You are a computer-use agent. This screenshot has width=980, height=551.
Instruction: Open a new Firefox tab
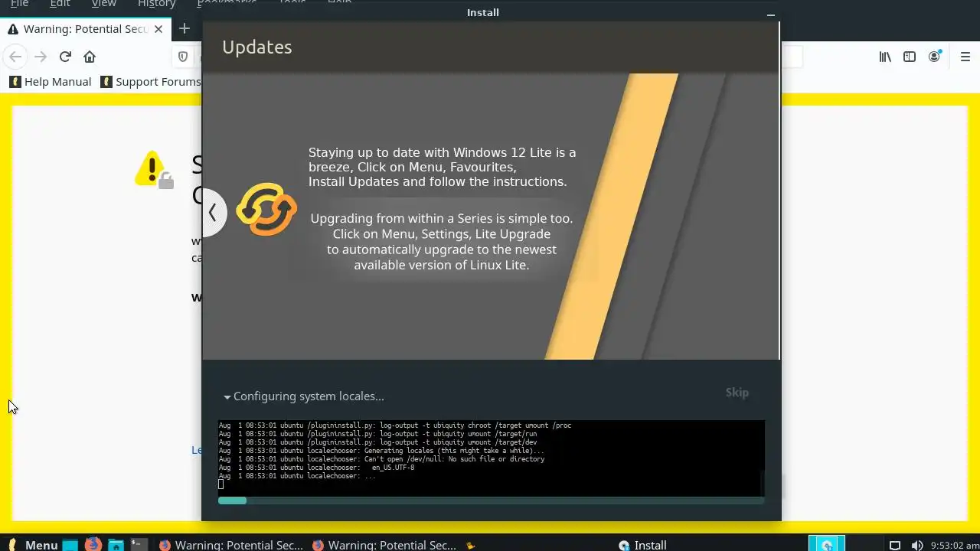[x=185, y=29]
